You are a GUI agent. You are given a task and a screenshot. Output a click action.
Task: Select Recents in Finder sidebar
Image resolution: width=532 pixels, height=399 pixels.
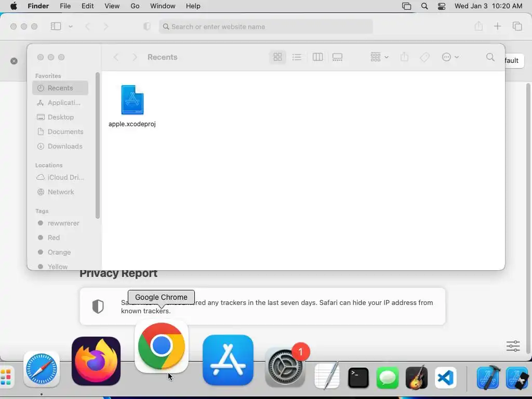(60, 88)
